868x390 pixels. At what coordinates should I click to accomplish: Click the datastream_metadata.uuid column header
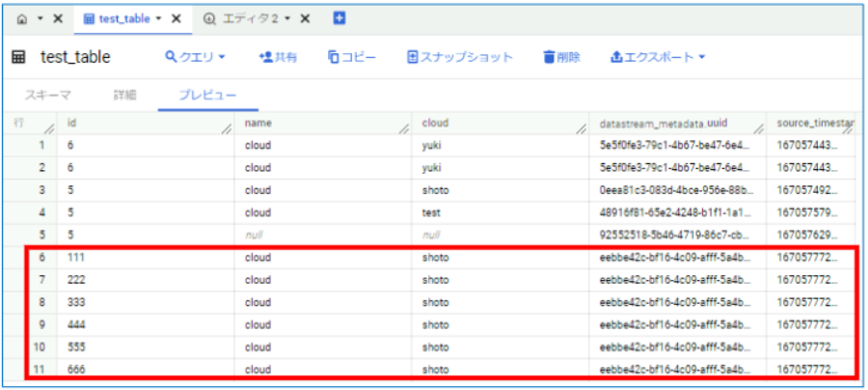[x=663, y=124]
